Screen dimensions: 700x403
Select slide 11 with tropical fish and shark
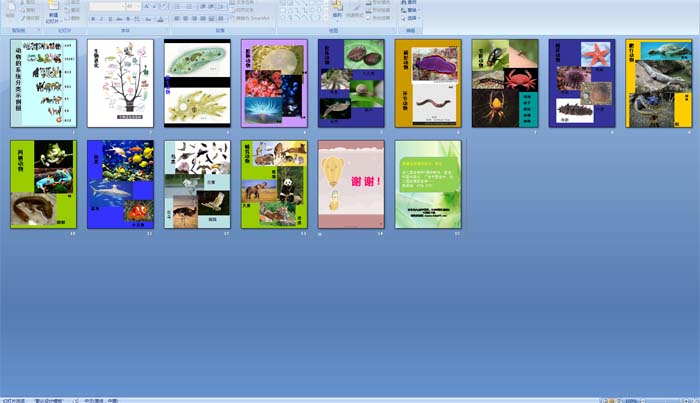(x=120, y=184)
